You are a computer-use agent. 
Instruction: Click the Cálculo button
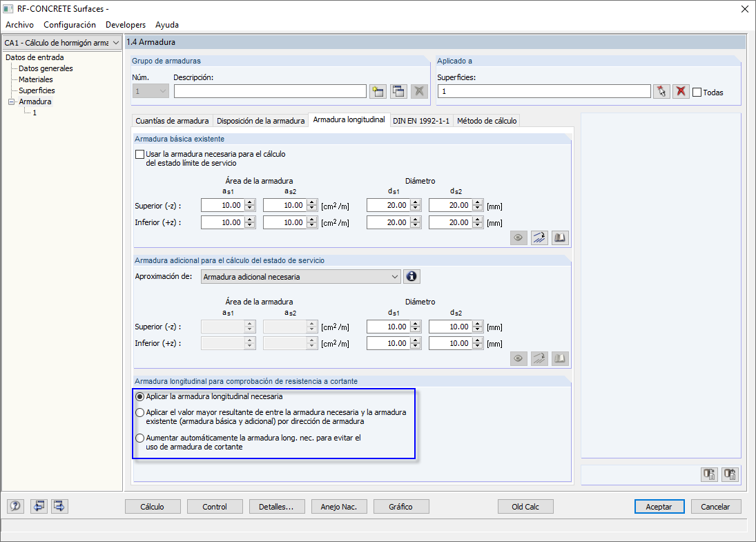coord(153,507)
